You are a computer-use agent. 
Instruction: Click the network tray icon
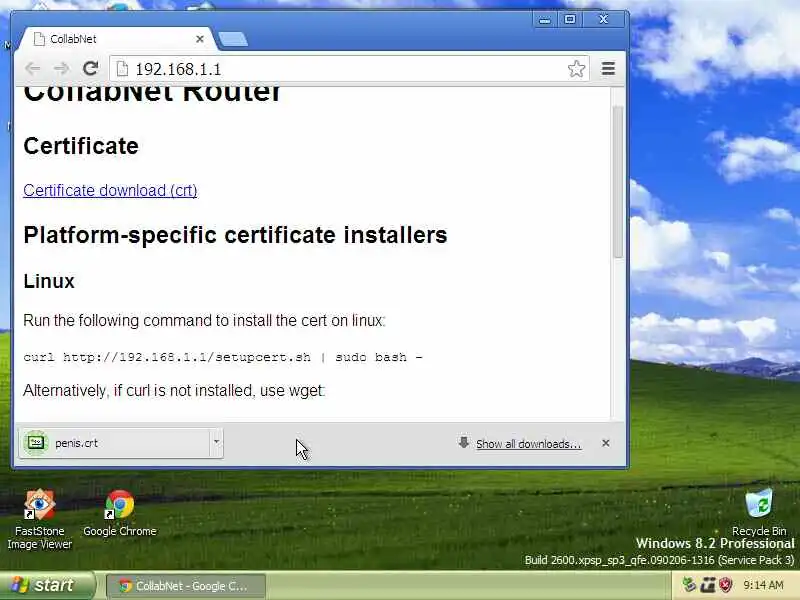708,585
